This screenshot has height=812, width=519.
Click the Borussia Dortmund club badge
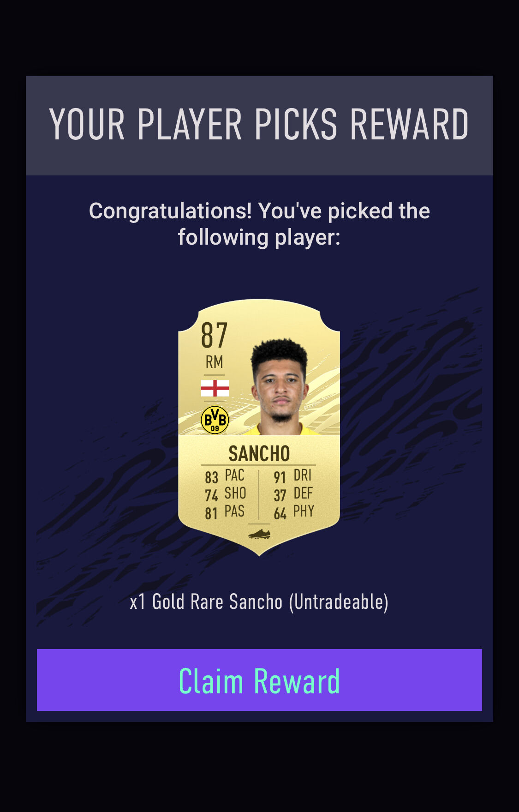(215, 420)
